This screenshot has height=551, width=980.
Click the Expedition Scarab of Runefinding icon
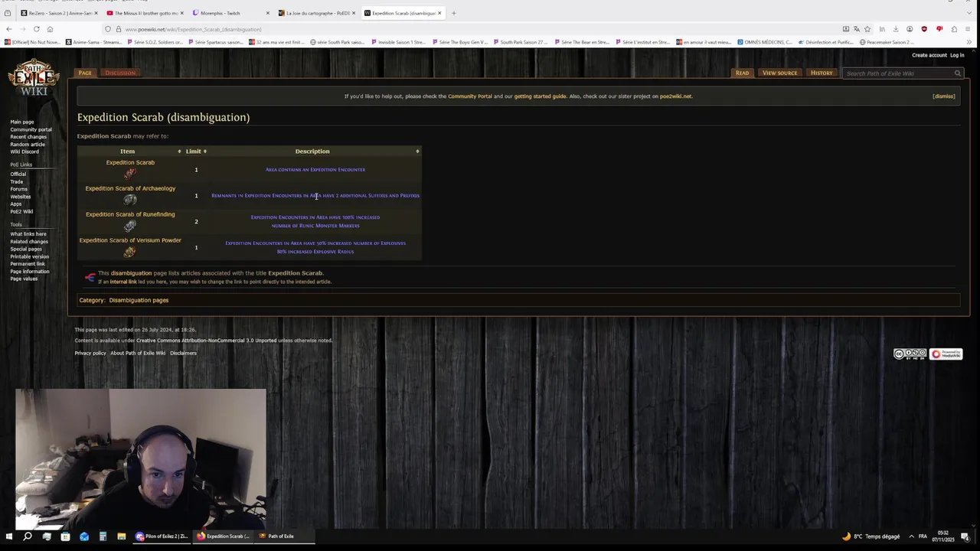[130, 226]
